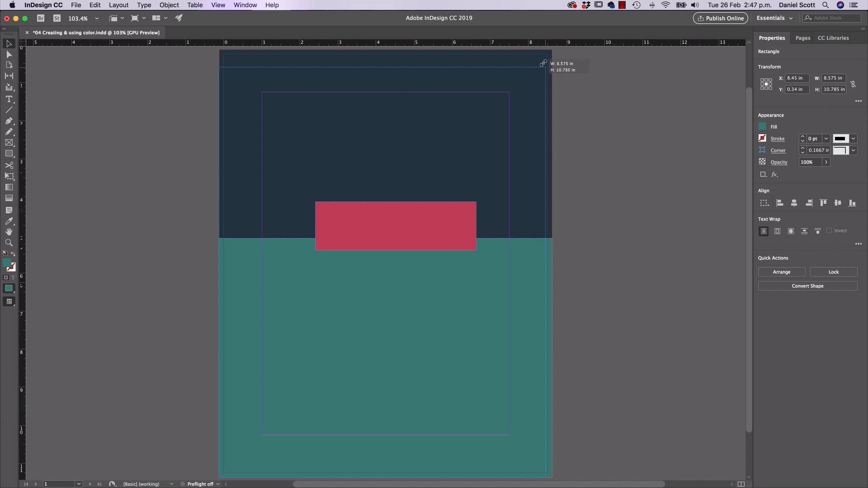Toggle the Invert text wrap option

[x=829, y=231]
